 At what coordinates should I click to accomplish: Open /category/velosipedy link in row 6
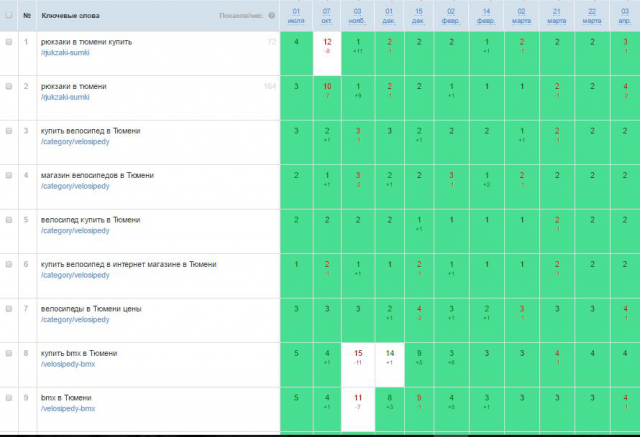coord(75,275)
